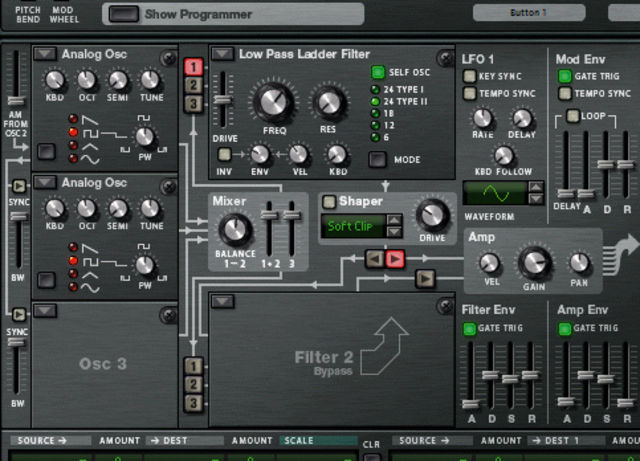Click Soft Clip shaper mode display
Image resolution: width=640 pixels, height=461 pixels.
(353, 226)
